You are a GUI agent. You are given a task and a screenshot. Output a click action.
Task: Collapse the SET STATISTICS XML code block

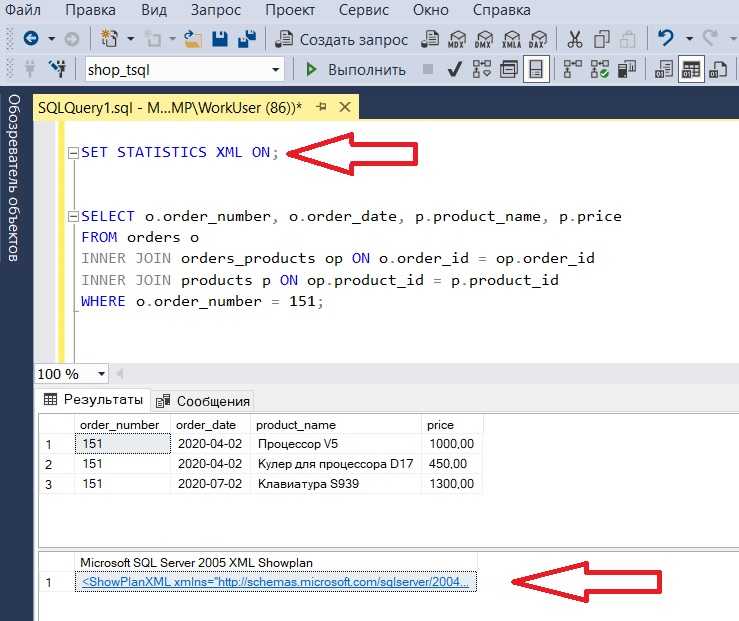pyautogui.click(x=72, y=153)
